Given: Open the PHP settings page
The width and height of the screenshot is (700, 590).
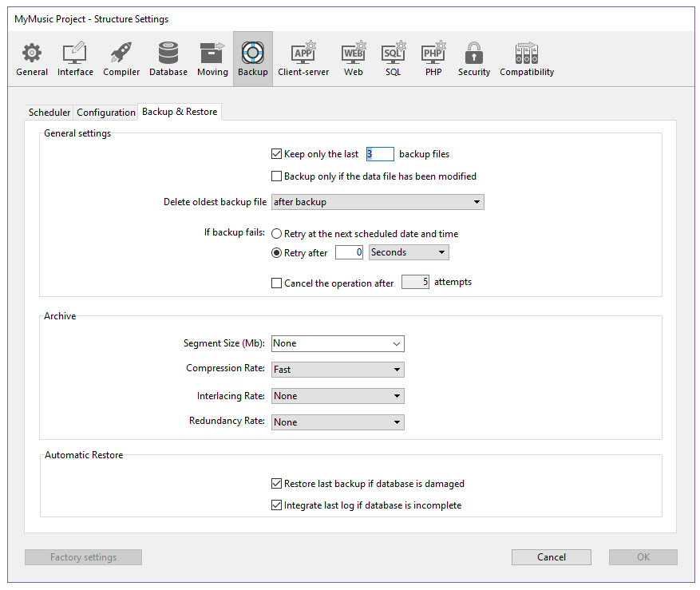Looking at the screenshot, I should point(433,59).
